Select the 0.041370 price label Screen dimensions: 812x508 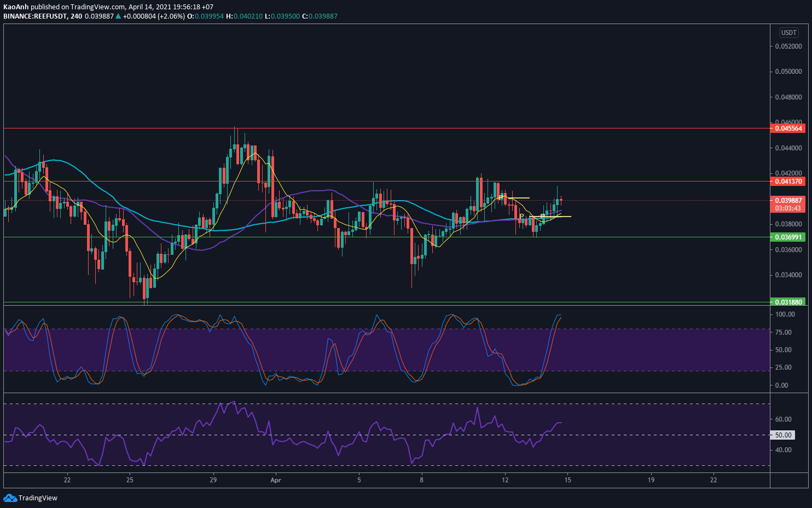[788, 182]
